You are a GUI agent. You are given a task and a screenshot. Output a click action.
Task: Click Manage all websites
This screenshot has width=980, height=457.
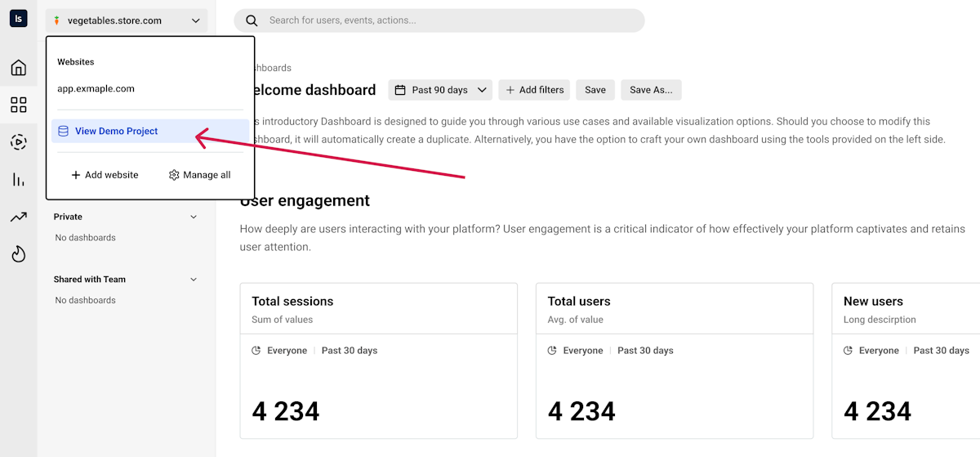tap(200, 175)
